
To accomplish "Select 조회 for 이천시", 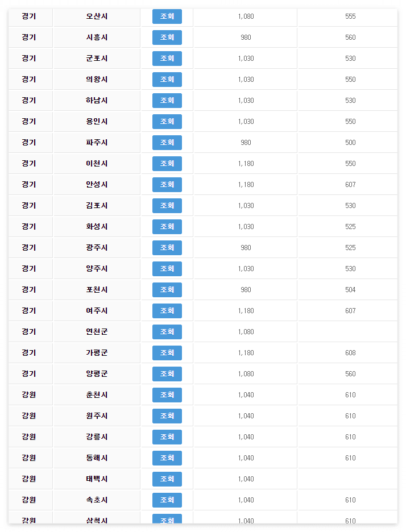I will (167, 164).
